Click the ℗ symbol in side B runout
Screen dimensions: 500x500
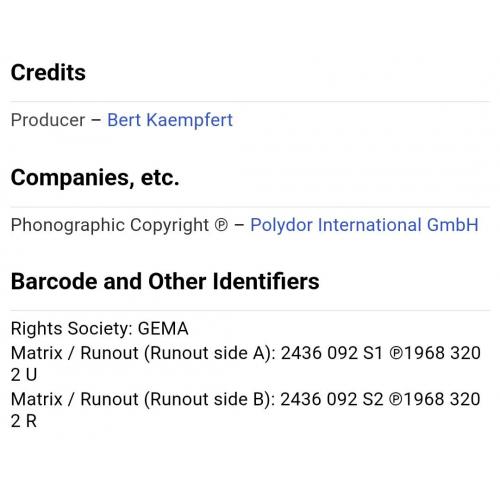click(x=396, y=400)
